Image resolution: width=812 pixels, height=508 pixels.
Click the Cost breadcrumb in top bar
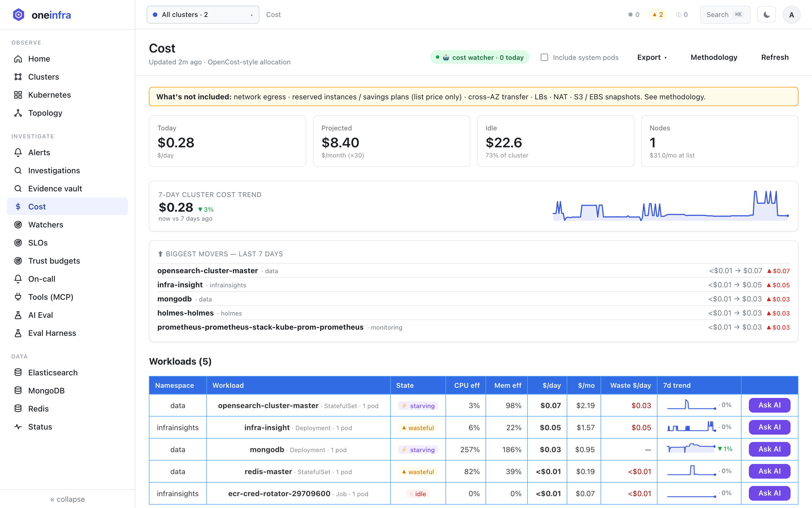273,15
